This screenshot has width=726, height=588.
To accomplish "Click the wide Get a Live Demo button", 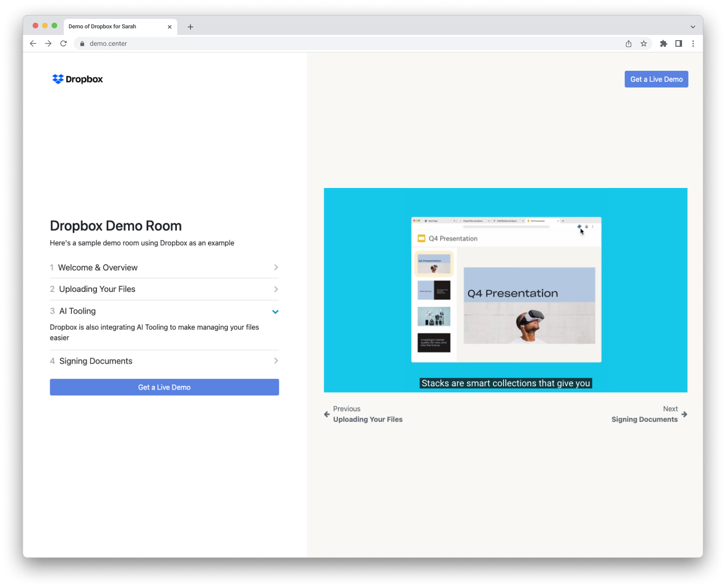I will [164, 387].
